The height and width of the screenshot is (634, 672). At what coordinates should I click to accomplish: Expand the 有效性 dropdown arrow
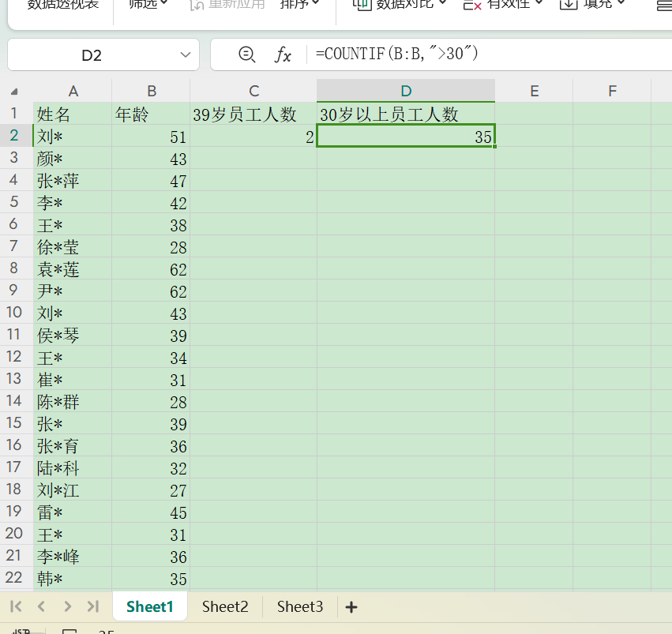pyautogui.click(x=539, y=3)
